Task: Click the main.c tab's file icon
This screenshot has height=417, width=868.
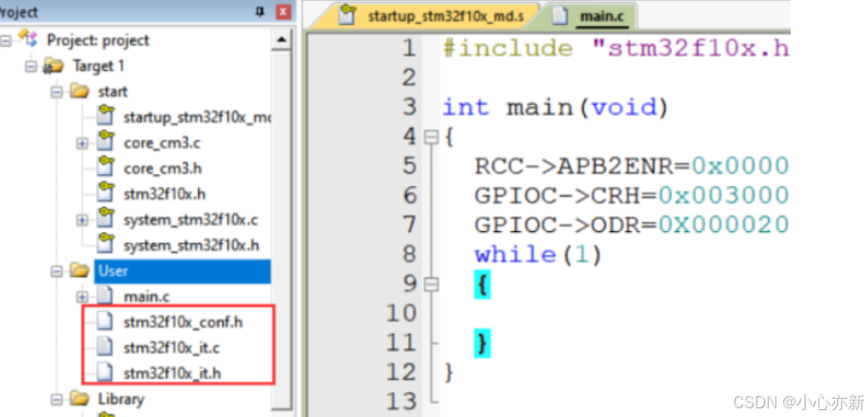Action: [x=560, y=16]
